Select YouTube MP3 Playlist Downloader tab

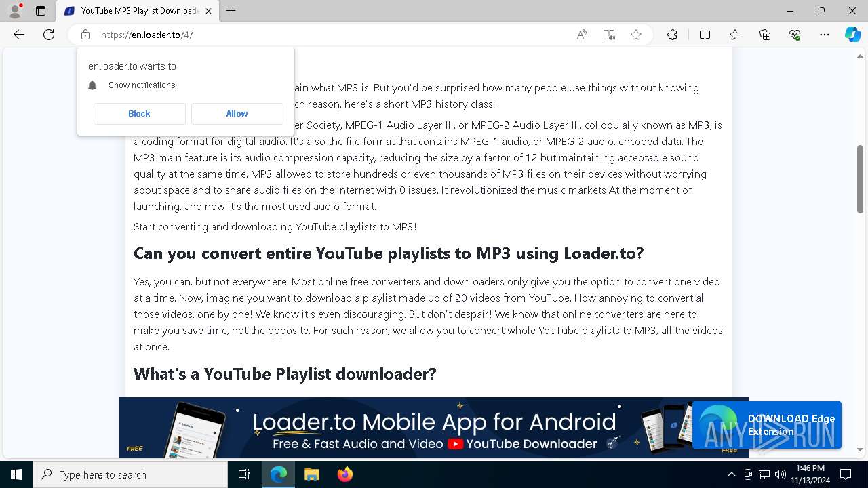(138, 11)
